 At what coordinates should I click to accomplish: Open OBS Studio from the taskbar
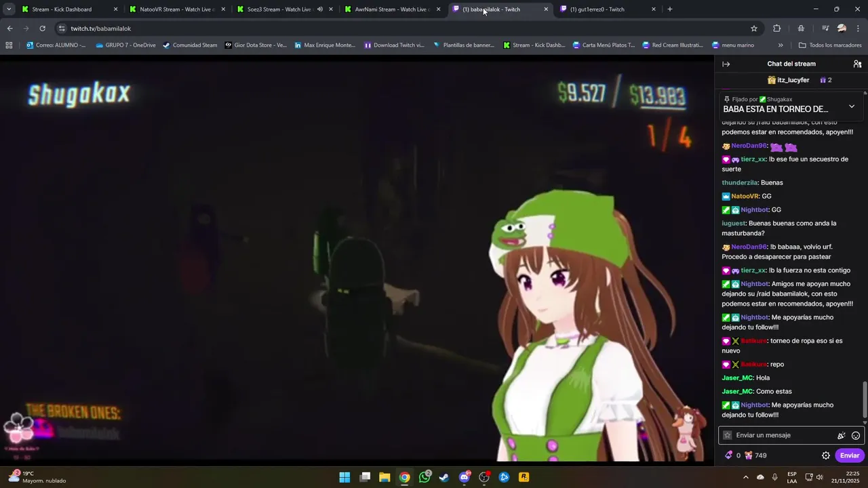[x=484, y=477]
